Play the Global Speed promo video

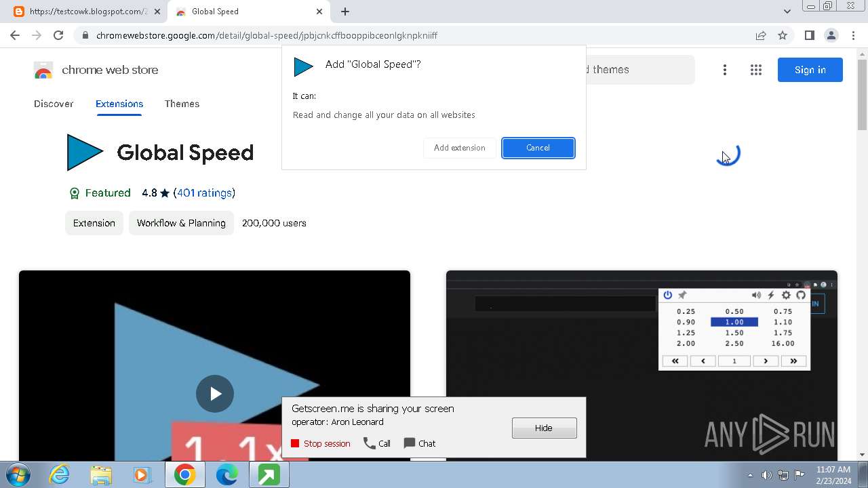click(x=215, y=394)
